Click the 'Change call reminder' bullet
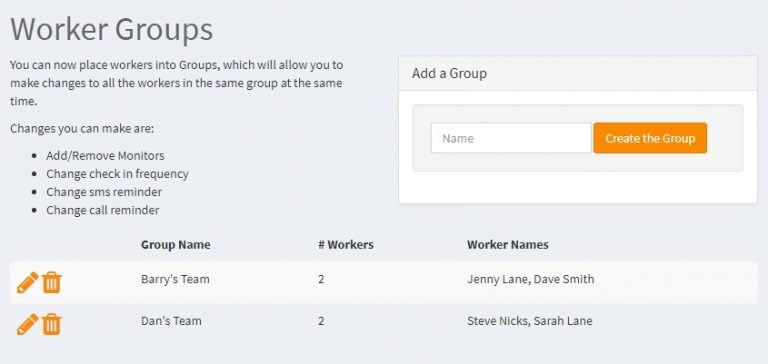768x364 pixels. (102, 210)
